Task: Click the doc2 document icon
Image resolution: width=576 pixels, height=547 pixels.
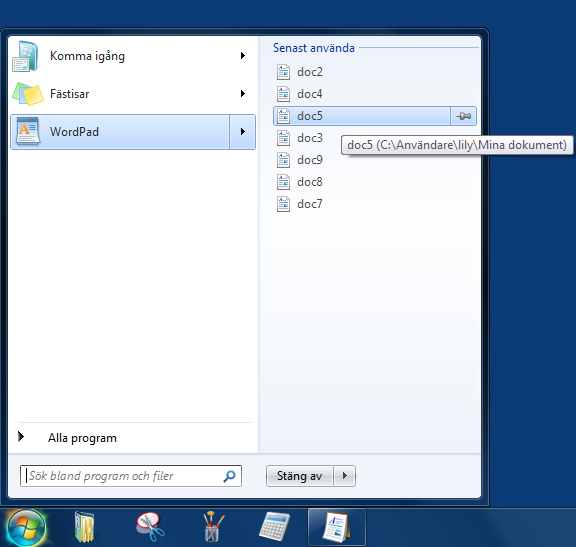Action: (x=283, y=72)
